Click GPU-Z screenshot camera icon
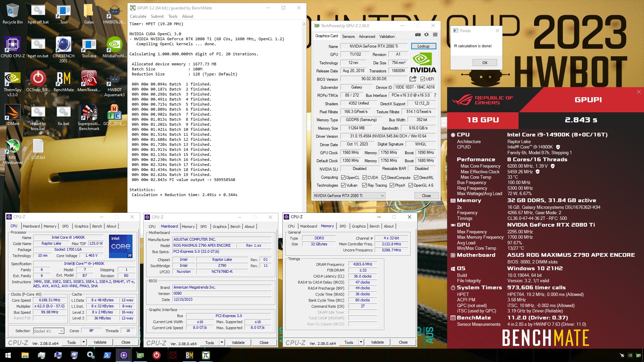 [x=418, y=35]
